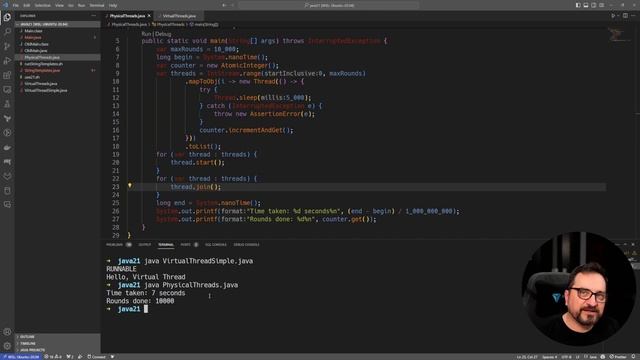This screenshot has height=360, width=640.
Task: Open the editor More Actions ellipsis
Action: pos(633,16)
